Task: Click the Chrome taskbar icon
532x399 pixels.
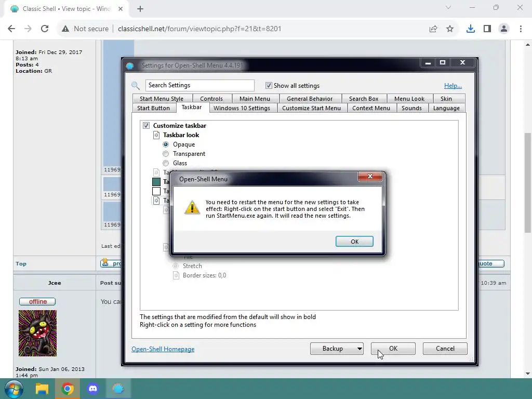Action: [68, 389]
